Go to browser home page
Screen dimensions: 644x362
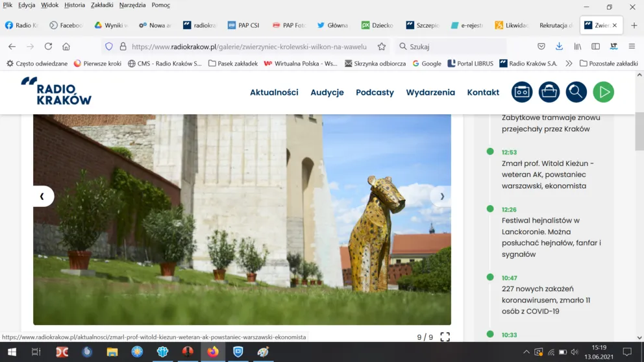point(66,46)
